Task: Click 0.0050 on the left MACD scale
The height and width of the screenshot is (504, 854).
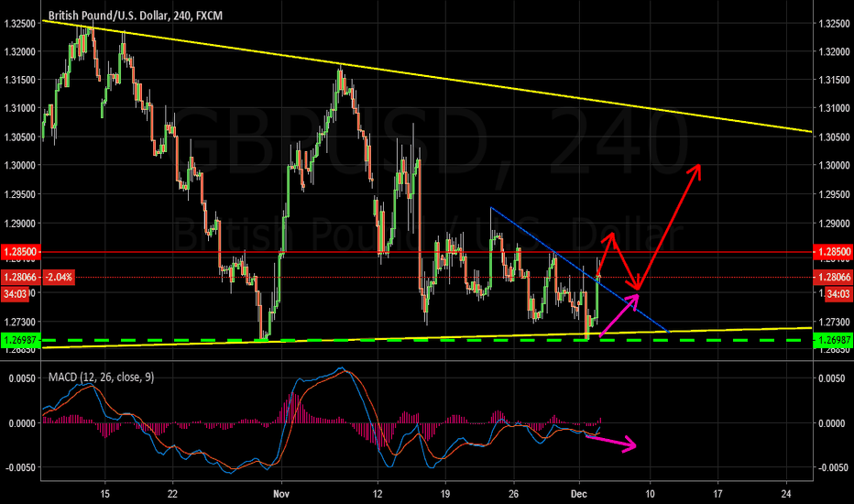Action: coord(22,378)
